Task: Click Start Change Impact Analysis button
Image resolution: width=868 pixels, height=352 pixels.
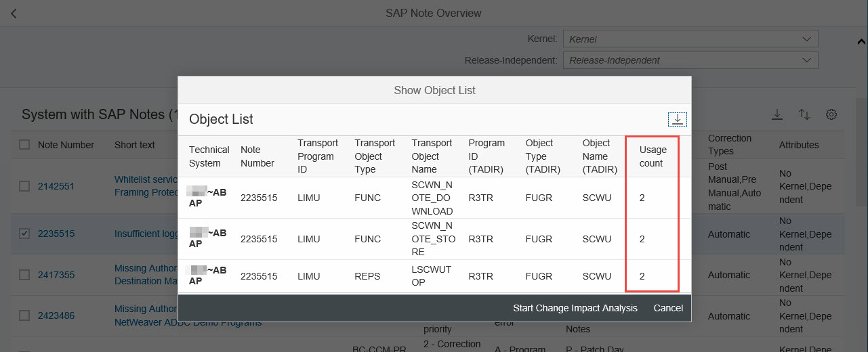Action: (575, 308)
